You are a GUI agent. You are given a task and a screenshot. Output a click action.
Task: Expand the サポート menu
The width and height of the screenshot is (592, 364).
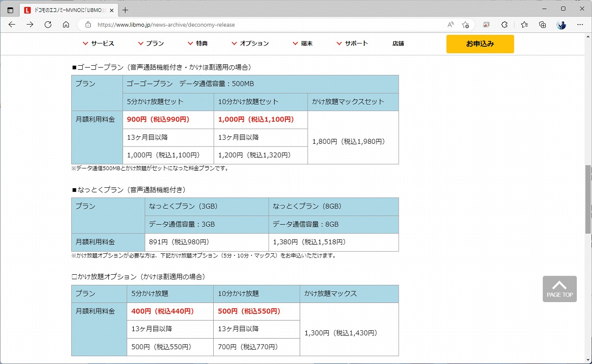(352, 43)
